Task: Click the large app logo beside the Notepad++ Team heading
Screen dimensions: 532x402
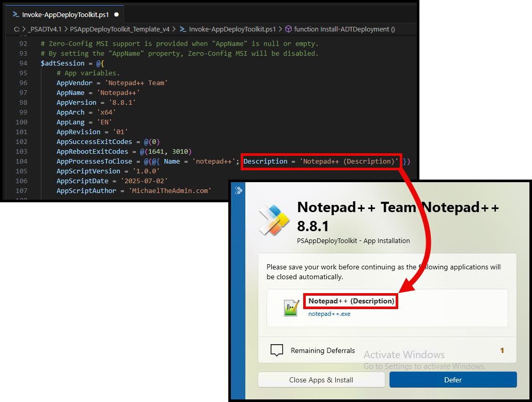Action: tap(274, 220)
